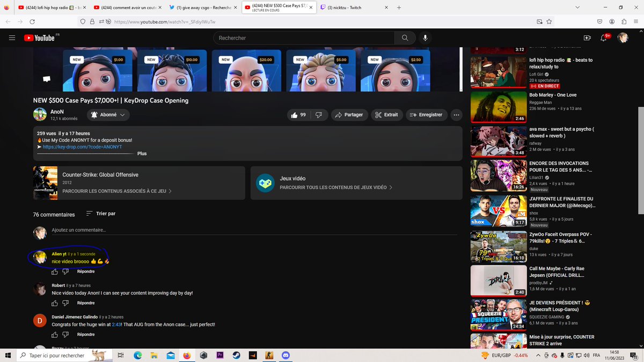Launch Steam from the taskbar
The height and width of the screenshot is (362, 644).
pyautogui.click(x=237, y=355)
